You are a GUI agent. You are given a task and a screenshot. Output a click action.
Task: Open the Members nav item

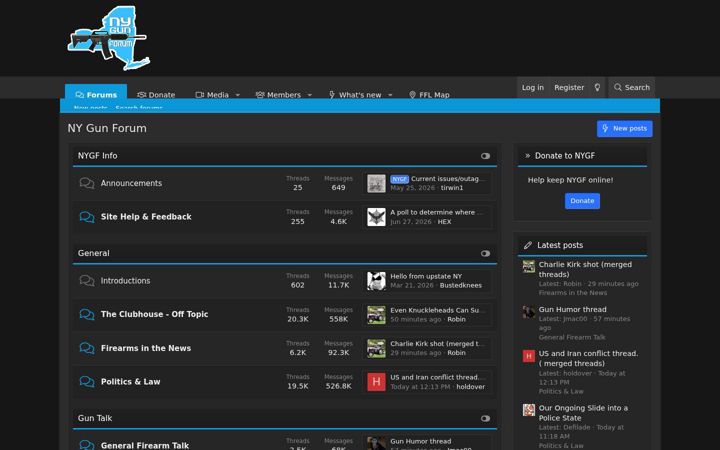tap(278, 95)
